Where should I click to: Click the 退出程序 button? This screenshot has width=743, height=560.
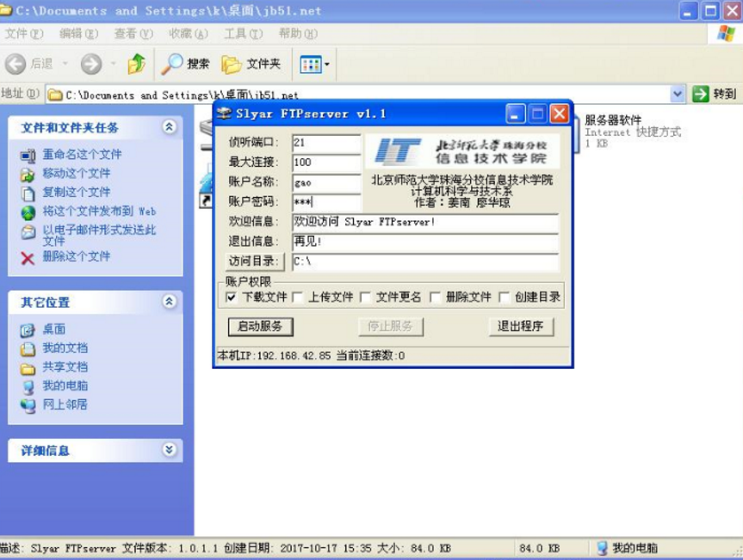521,327
